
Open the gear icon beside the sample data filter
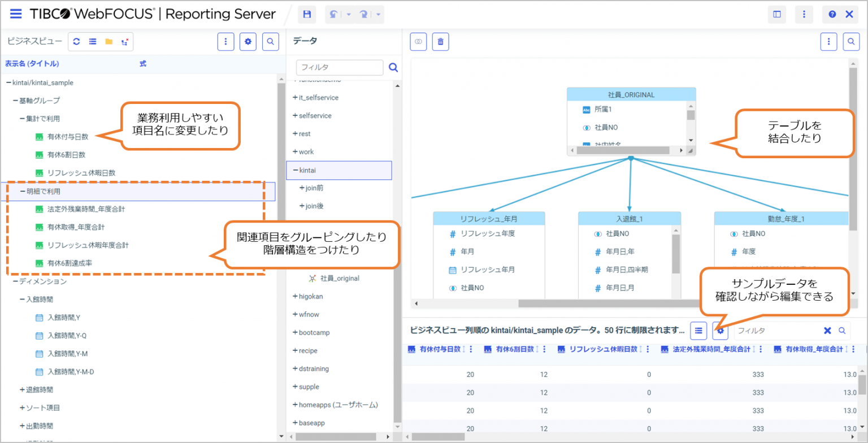[720, 331]
